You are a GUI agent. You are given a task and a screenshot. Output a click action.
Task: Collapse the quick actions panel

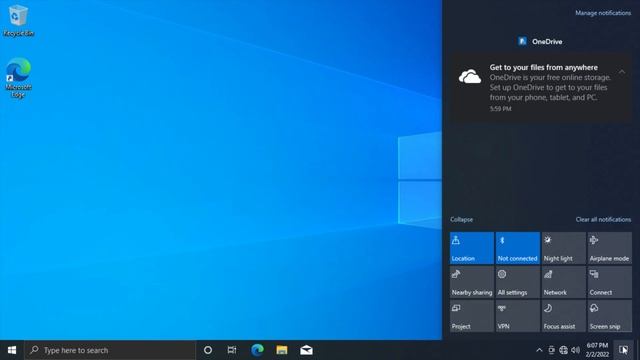(462, 220)
